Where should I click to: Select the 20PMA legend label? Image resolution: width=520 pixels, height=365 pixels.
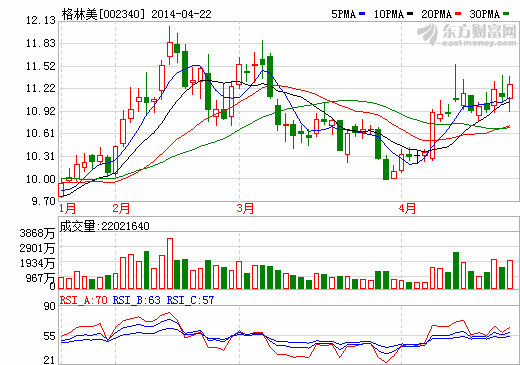(x=437, y=14)
